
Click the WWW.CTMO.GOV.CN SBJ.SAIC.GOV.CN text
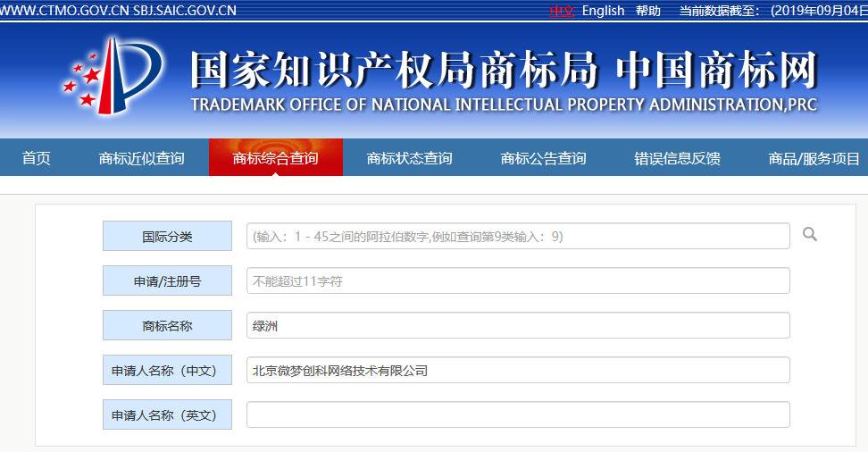tap(119, 11)
